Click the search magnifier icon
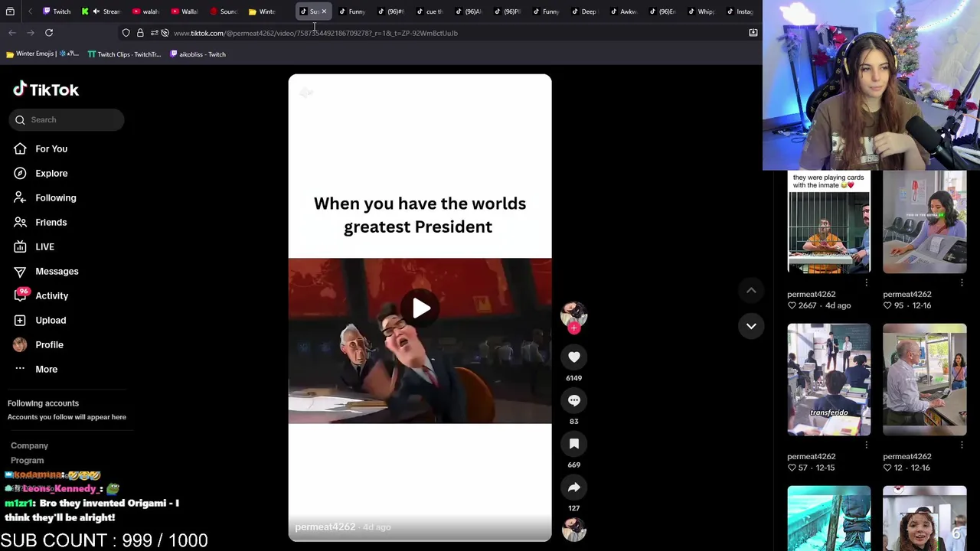Viewport: 980px width, 551px height. [21, 120]
